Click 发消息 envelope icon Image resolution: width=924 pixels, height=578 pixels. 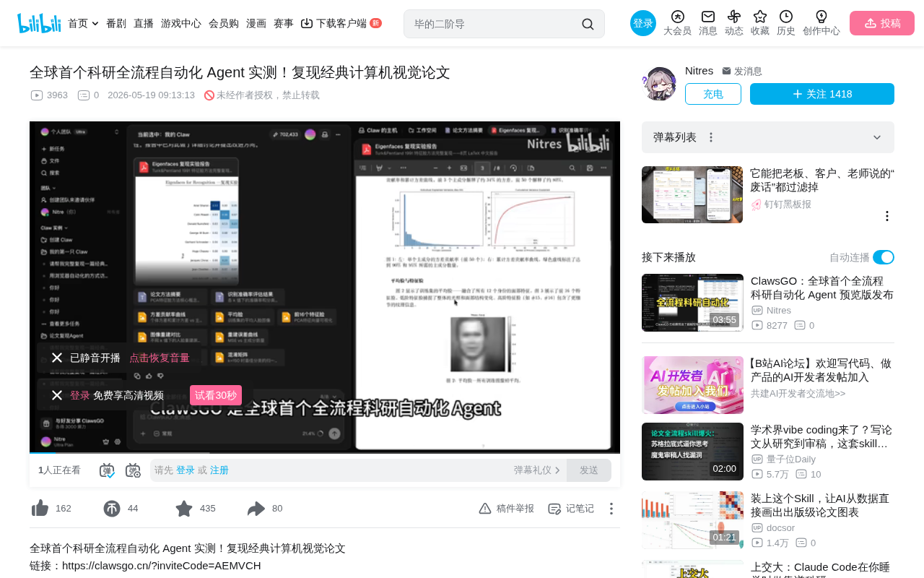coord(726,71)
